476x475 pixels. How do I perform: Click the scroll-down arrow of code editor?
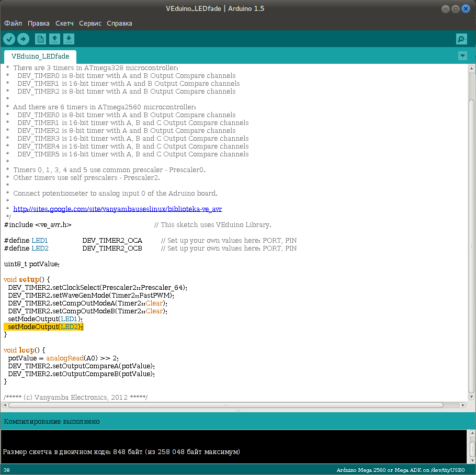click(472, 398)
